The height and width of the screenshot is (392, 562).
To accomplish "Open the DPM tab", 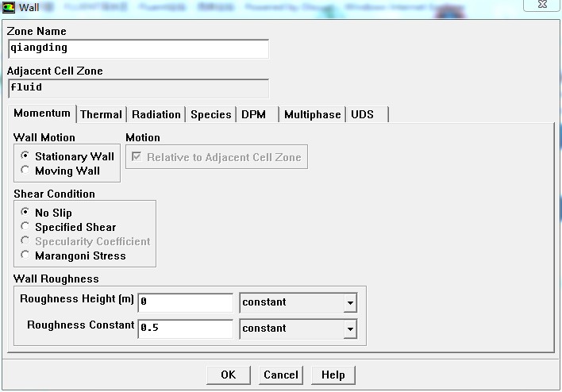I will click(254, 114).
